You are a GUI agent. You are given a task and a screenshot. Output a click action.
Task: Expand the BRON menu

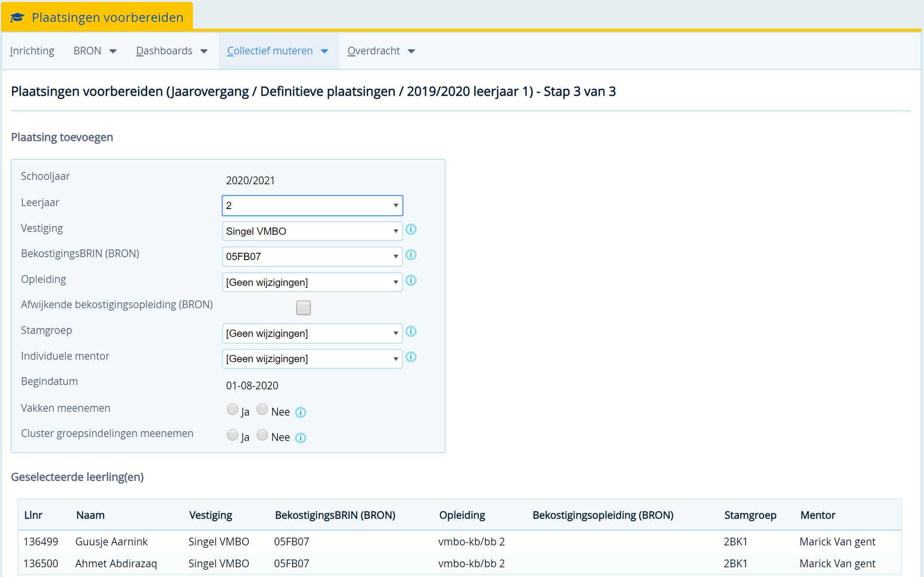point(95,51)
